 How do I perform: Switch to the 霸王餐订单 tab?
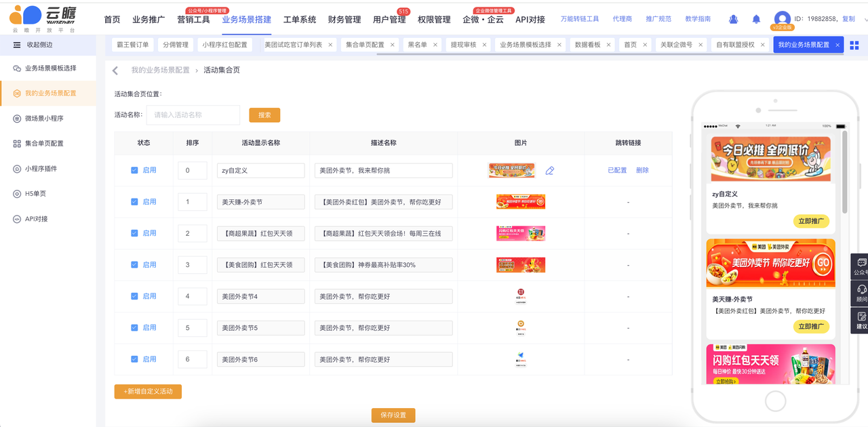133,45
